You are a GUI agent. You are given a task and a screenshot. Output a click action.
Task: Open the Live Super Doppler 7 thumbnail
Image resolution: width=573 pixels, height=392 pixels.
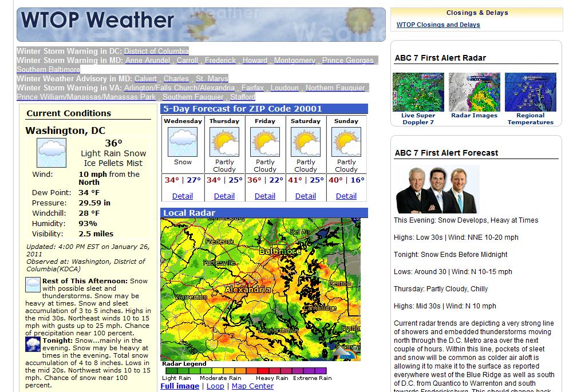click(x=418, y=92)
